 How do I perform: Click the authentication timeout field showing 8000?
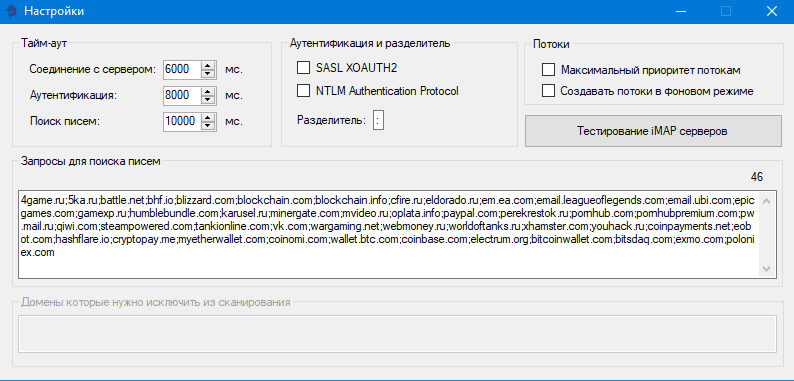coord(182,95)
